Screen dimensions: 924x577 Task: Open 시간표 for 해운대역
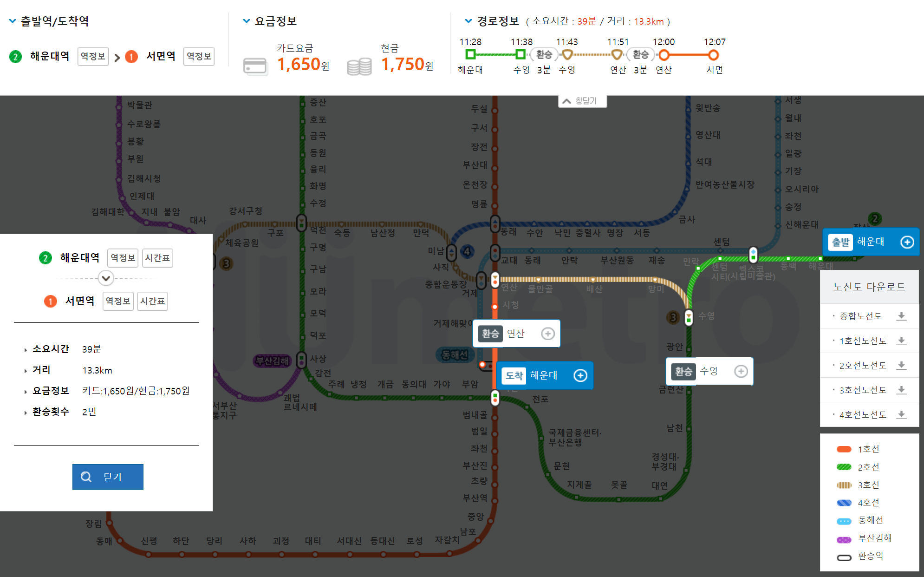tap(157, 258)
